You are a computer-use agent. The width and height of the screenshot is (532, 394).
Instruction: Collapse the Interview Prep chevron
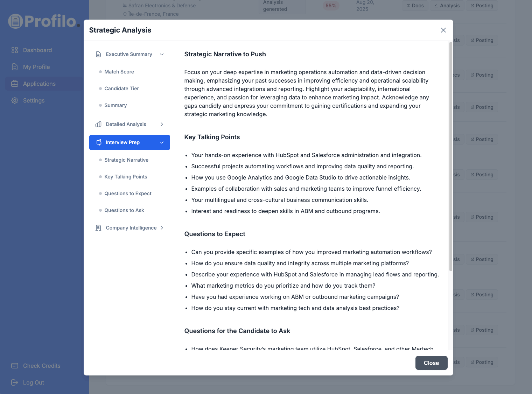tap(162, 142)
